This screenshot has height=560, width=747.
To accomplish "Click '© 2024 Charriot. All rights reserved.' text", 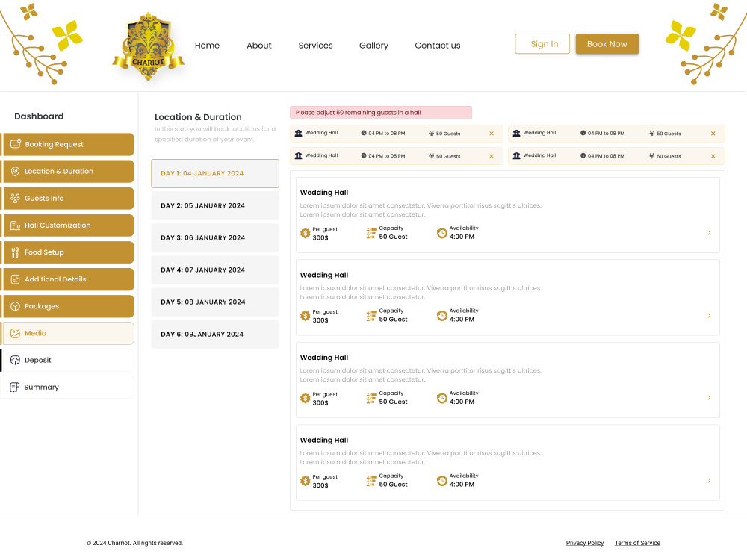I will (x=134, y=543).
